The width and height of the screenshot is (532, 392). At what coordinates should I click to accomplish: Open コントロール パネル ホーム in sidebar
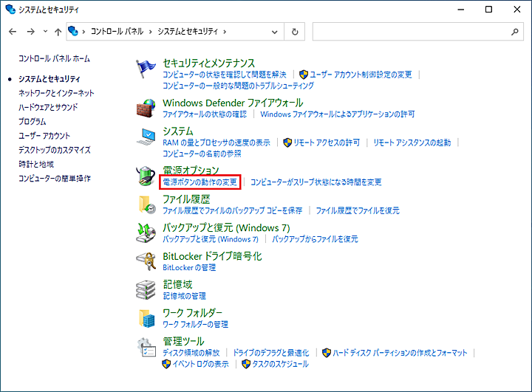[x=54, y=58]
